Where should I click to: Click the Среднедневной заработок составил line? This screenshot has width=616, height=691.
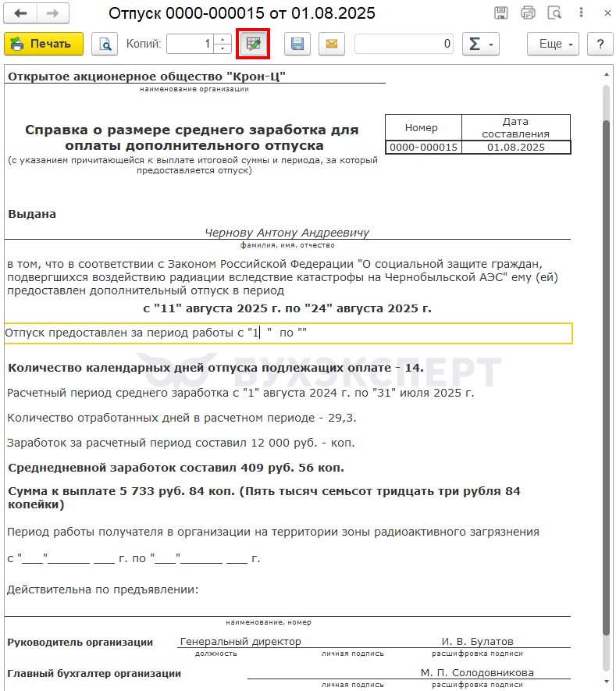tap(176, 468)
